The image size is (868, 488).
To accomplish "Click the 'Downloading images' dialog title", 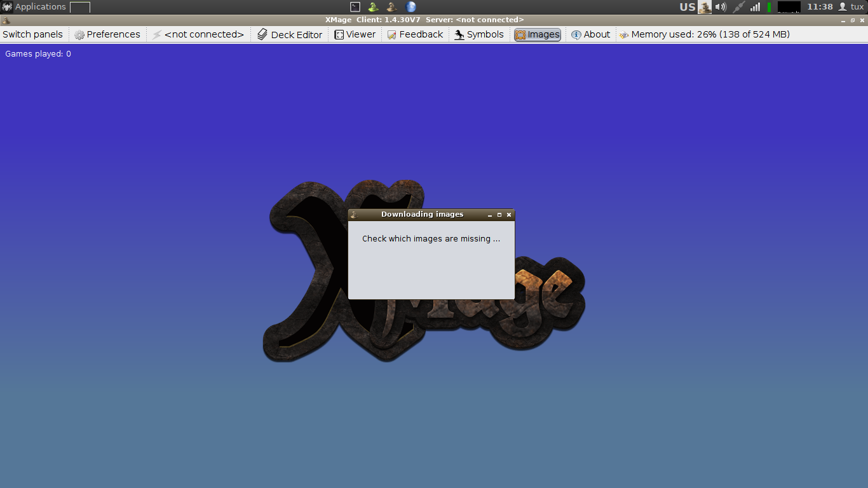I will click(x=423, y=215).
